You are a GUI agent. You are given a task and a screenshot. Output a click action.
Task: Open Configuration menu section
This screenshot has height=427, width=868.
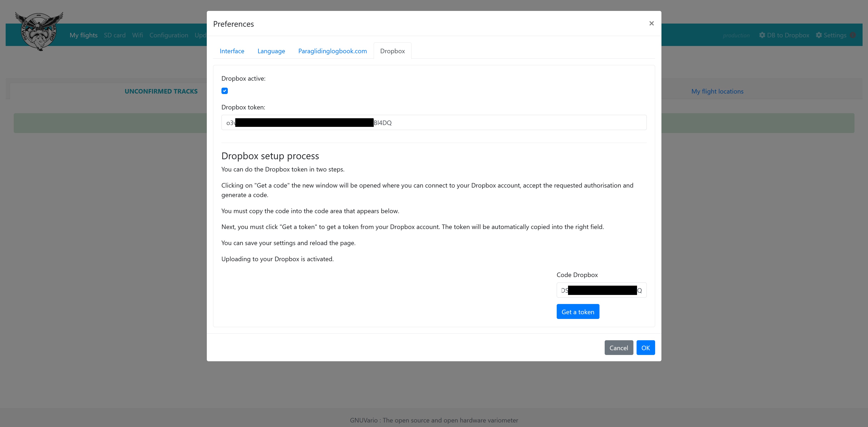tap(168, 35)
